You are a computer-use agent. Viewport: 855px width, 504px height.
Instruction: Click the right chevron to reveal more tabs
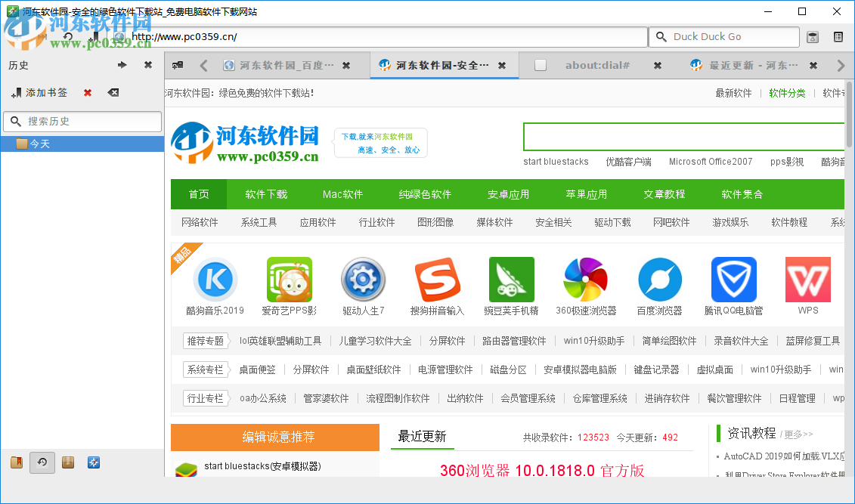tap(841, 65)
